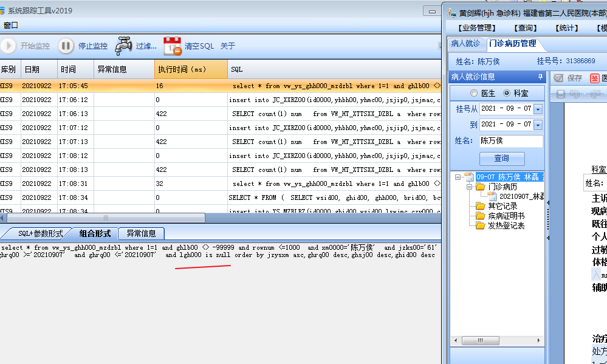607x364 pixels.
Task: Click the patient tree scroll-left arrow
Action: point(456,341)
